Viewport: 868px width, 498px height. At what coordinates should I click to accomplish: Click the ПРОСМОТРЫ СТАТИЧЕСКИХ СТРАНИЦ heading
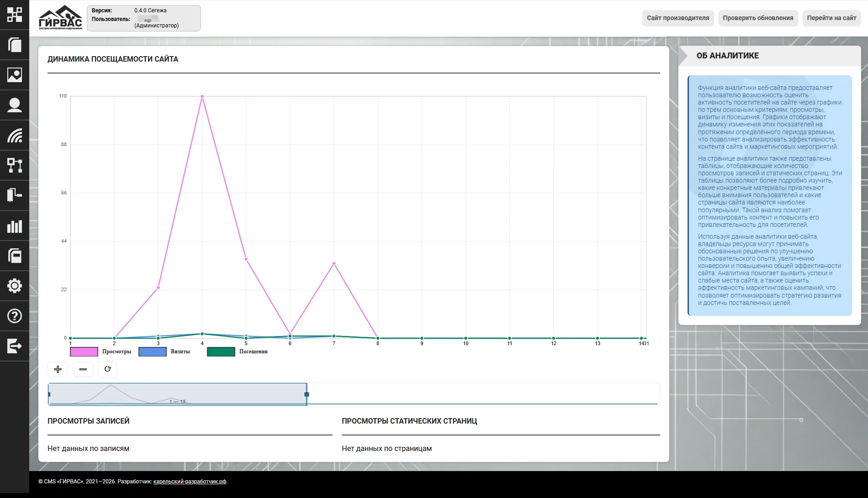pos(409,421)
